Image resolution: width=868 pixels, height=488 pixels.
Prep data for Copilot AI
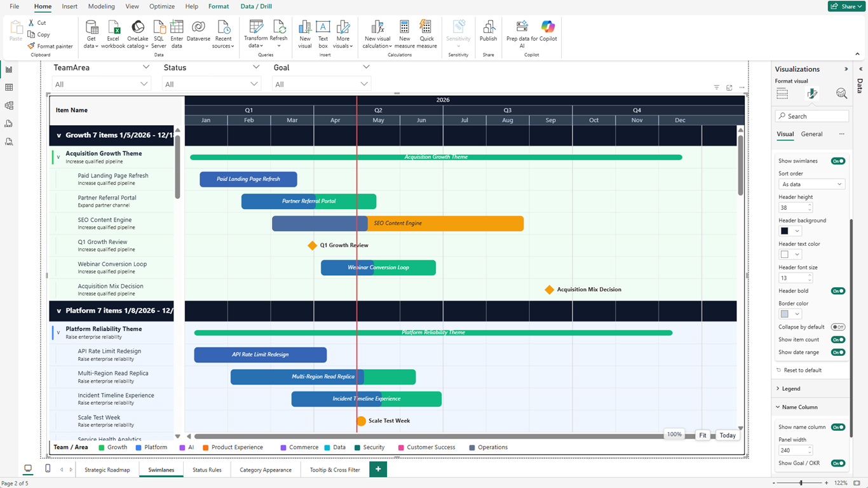click(x=522, y=34)
